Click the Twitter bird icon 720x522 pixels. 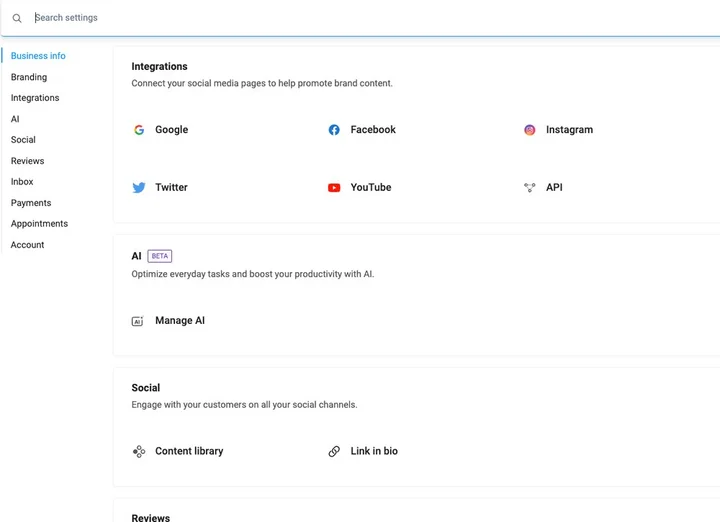[139, 188]
